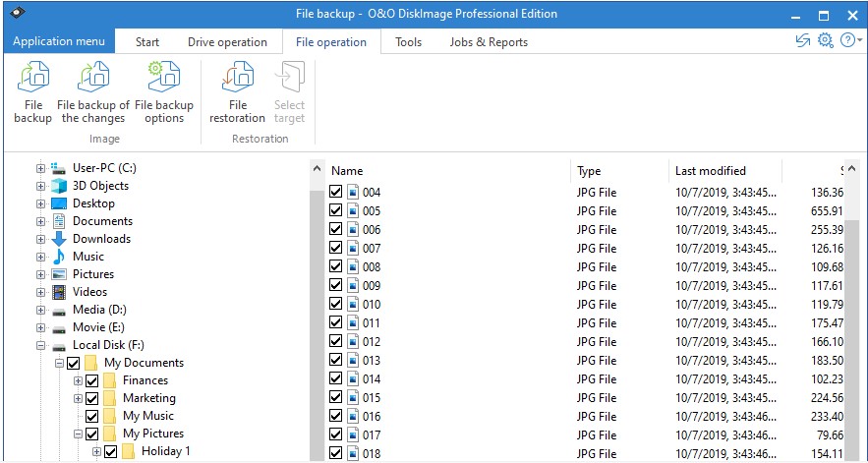
Task: Click the file list scroll-up arrow
Action: click(x=851, y=168)
